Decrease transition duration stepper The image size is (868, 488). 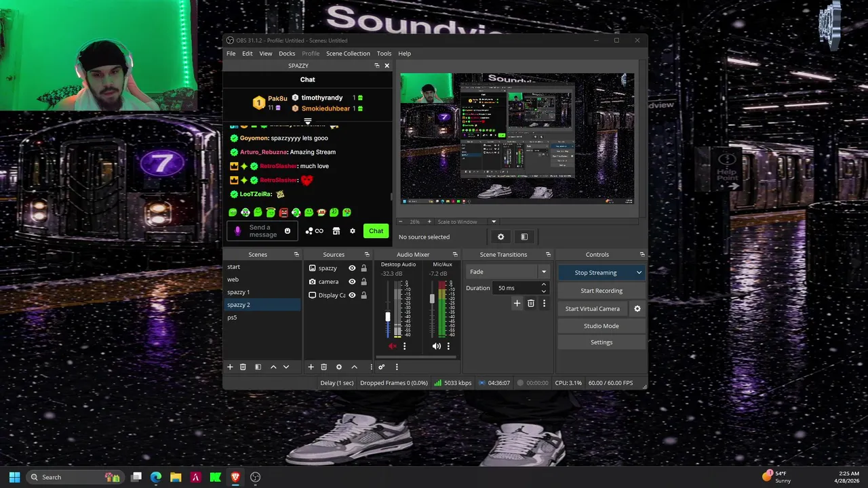[543, 291]
